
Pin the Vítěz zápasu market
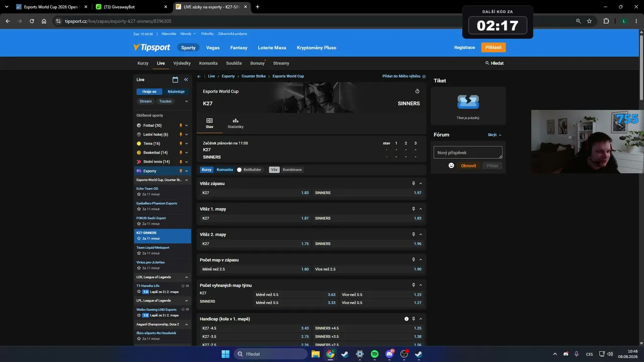(414, 184)
